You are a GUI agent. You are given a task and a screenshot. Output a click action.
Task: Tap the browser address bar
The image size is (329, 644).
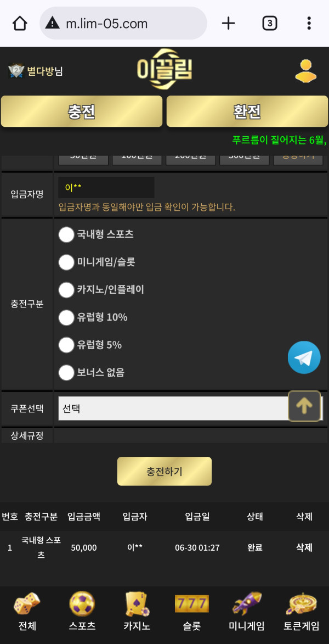(x=123, y=23)
